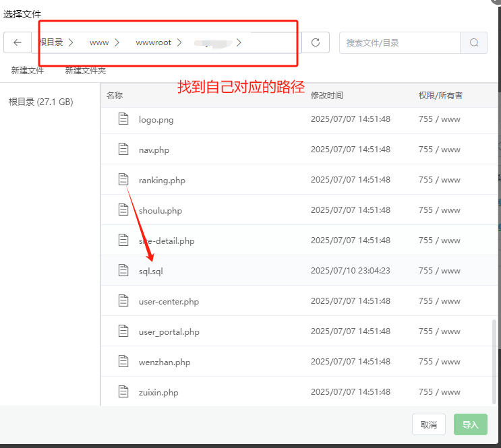Click modified time of logo.png row
501x448 pixels.
[351, 119]
